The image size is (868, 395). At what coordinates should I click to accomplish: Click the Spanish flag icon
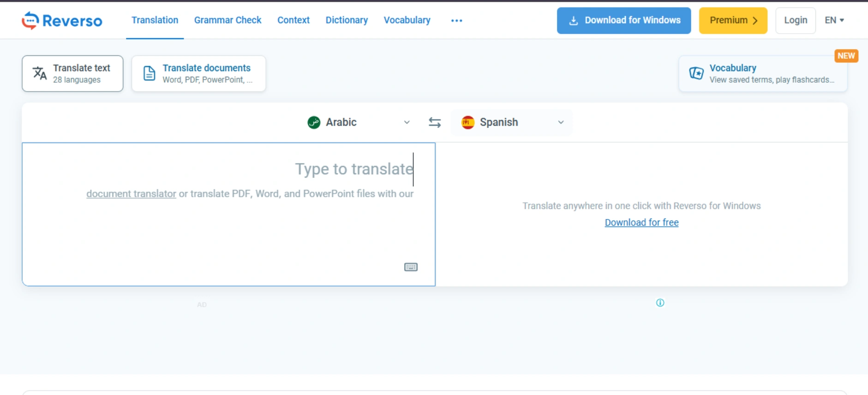[468, 122]
